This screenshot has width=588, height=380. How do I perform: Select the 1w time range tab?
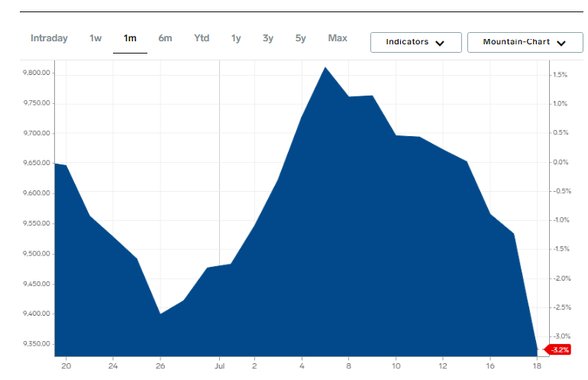click(x=95, y=38)
